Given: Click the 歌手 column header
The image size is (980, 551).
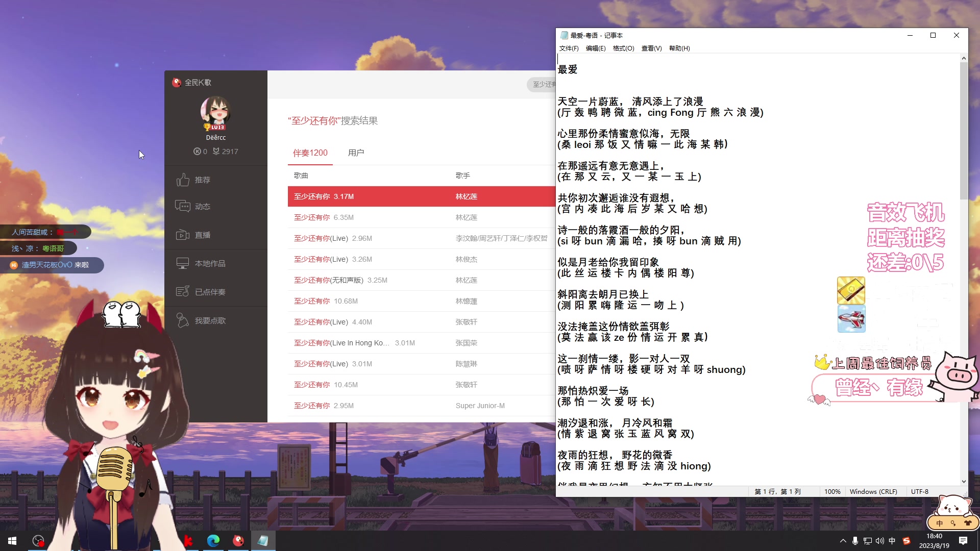Looking at the screenshot, I should click(463, 176).
